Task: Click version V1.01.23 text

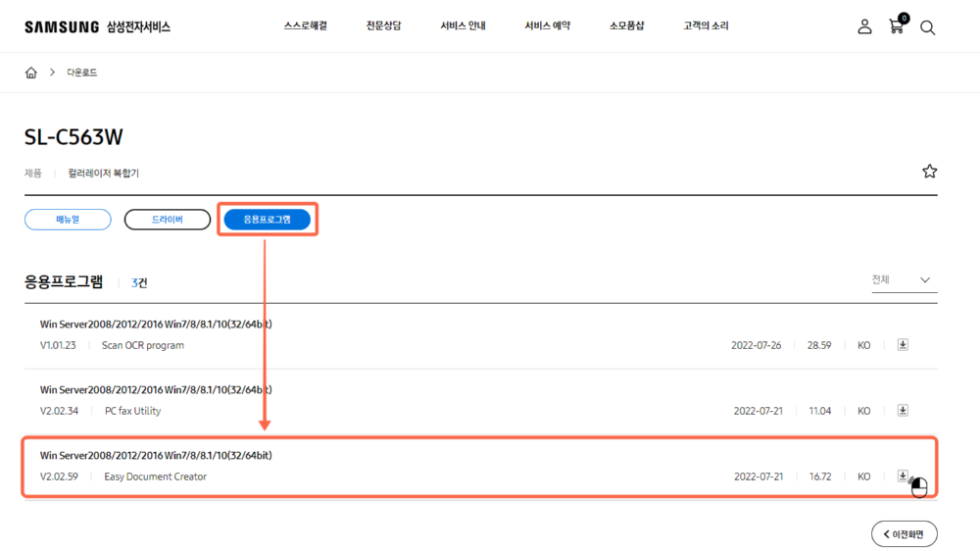Action: pyautogui.click(x=58, y=345)
